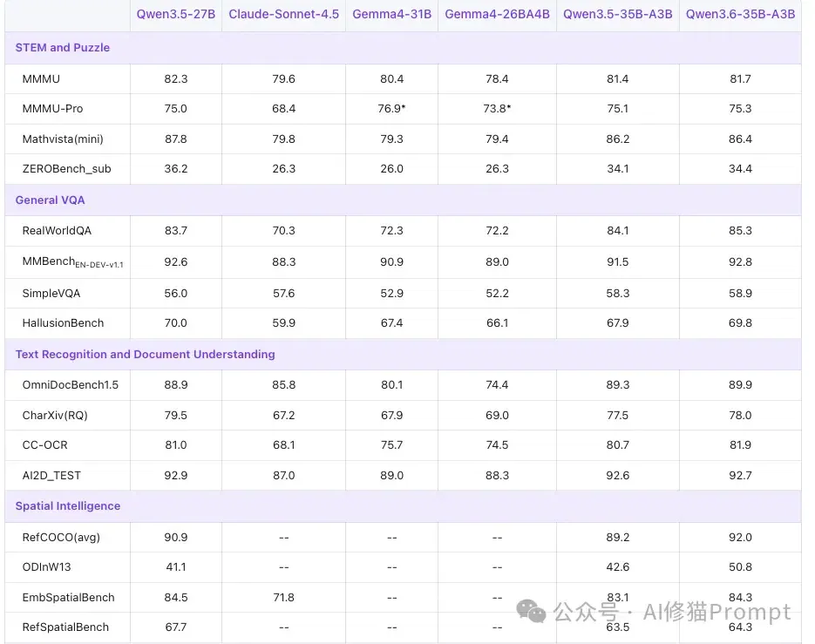Select OmniDocBench1.5 value 74.4

497,384
